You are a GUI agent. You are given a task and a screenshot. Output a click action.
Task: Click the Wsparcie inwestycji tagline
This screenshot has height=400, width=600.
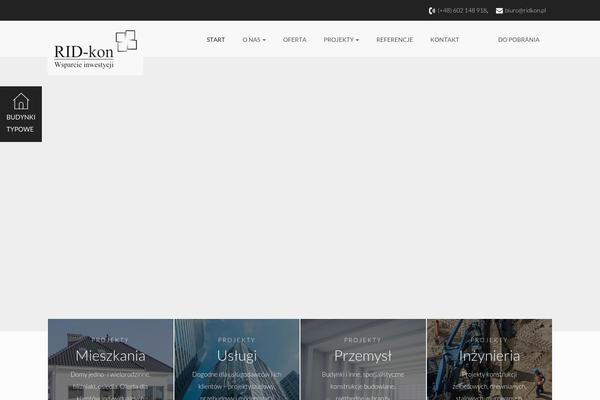point(84,65)
